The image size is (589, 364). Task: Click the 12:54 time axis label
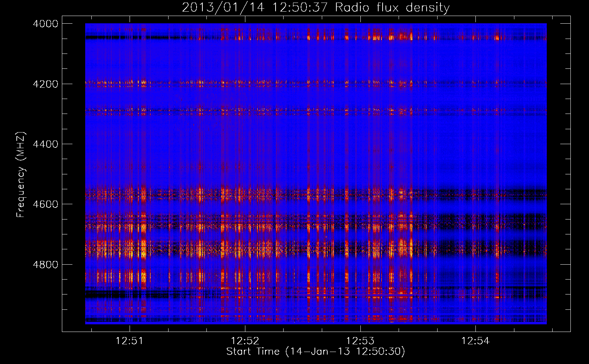click(475, 341)
